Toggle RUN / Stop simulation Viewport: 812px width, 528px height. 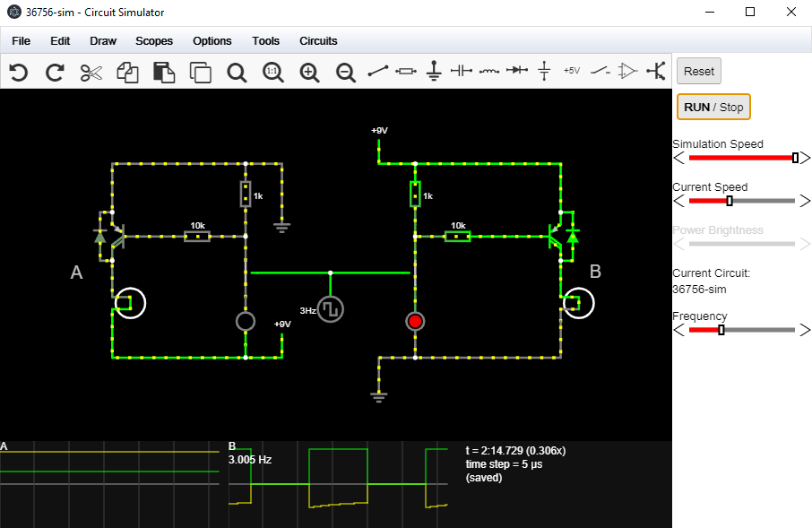[713, 107]
